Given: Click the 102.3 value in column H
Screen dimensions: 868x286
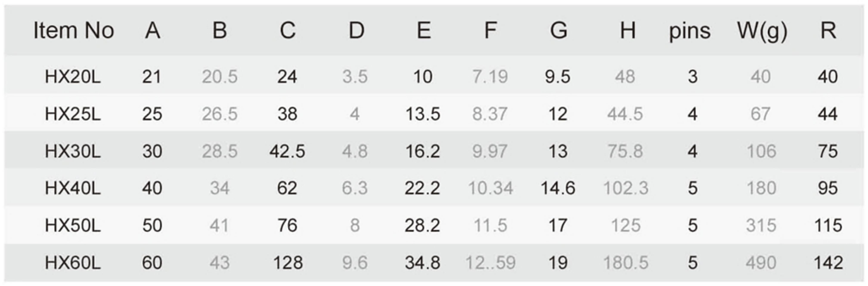Looking at the screenshot, I should tap(626, 188).
